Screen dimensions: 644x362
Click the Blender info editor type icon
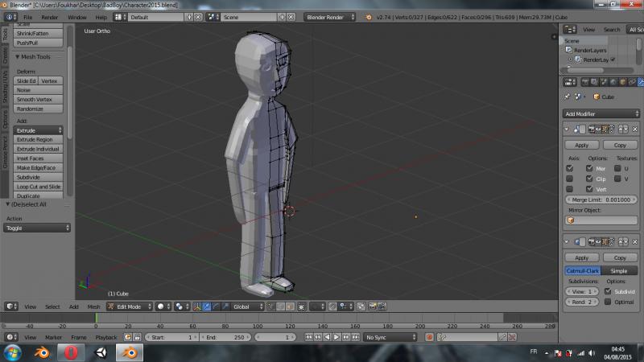(x=10, y=16)
